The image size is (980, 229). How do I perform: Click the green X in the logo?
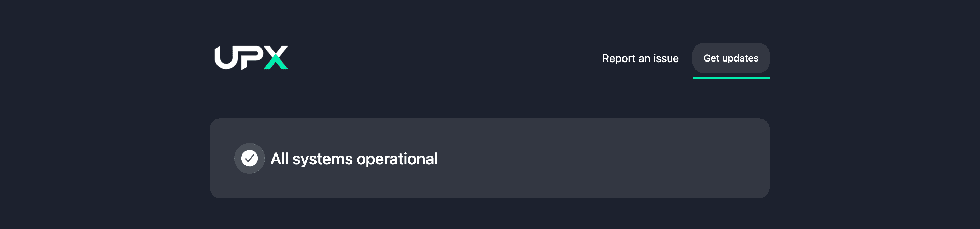click(276, 58)
